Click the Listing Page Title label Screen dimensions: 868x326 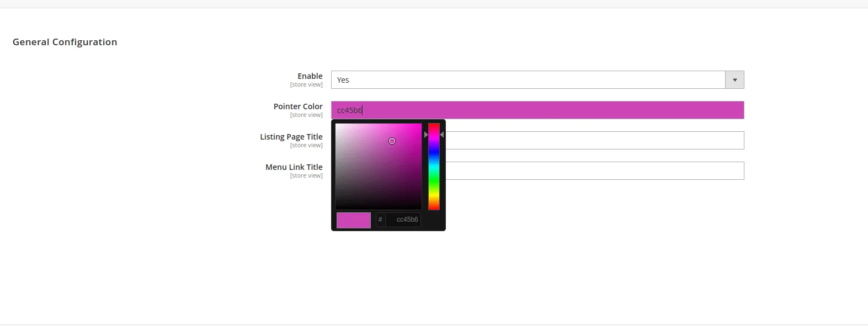[291, 137]
